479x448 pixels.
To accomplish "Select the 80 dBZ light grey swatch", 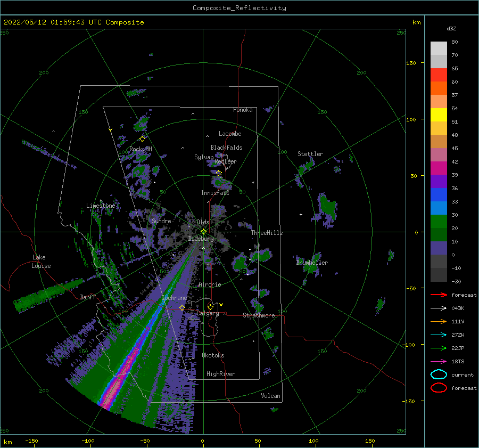I will (439, 48).
